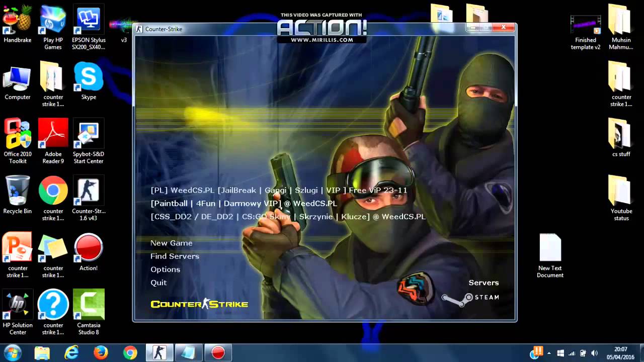Join the CSS_DD2 / DE_DD2 server
This screenshot has width=644, height=362.
coord(288,216)
